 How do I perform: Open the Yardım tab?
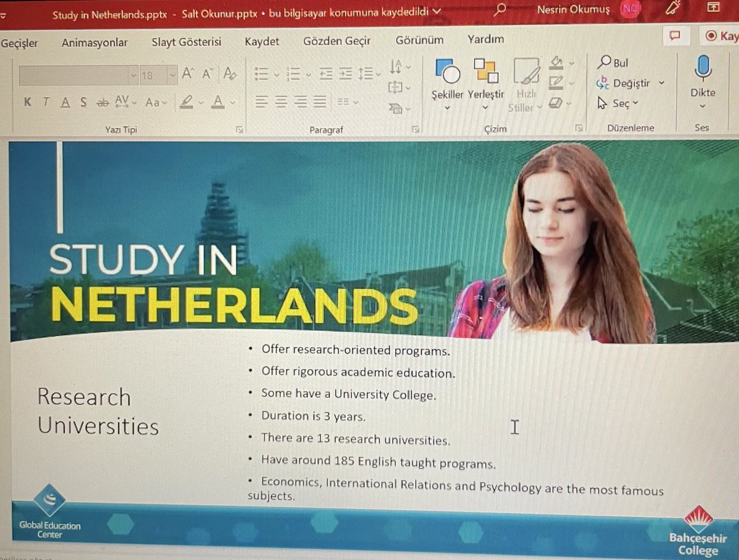pyautogui.click(x=485, y=39)
